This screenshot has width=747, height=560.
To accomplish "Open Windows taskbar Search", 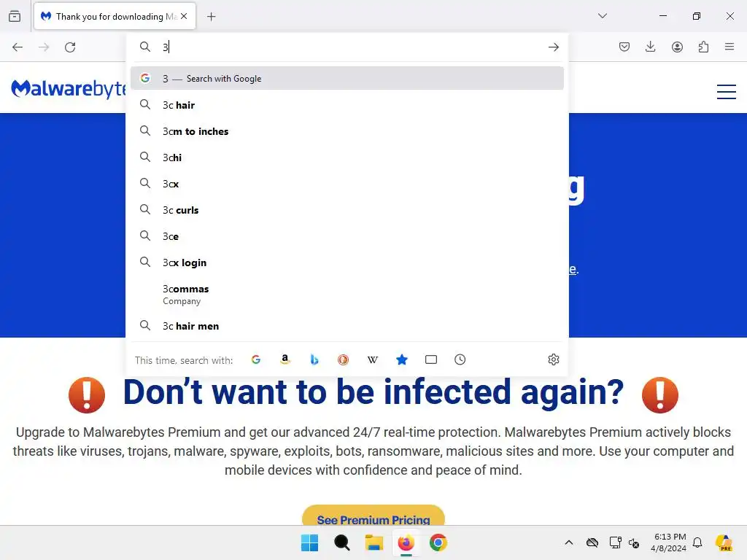I will click(x=341, y=542).
